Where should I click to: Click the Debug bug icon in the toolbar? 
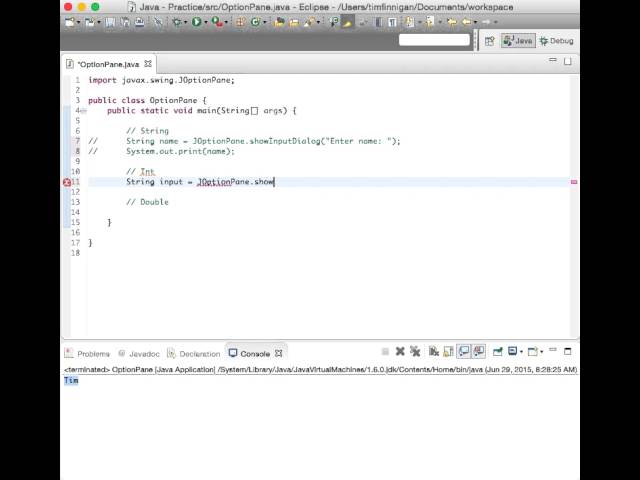[176, 22]
